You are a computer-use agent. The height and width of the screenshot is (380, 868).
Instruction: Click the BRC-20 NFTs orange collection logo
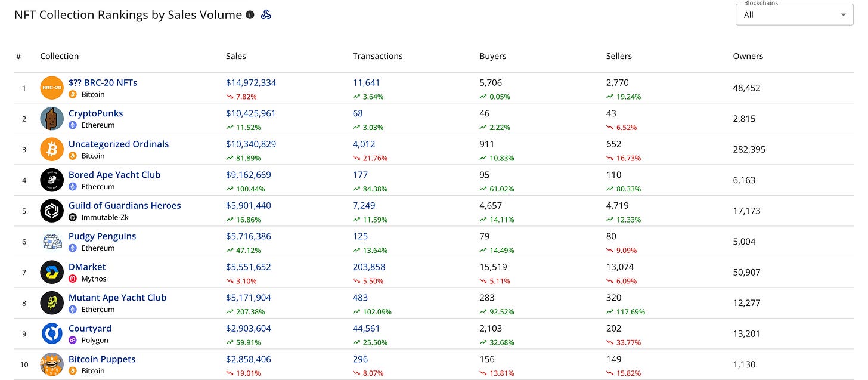tap(52, 88)
